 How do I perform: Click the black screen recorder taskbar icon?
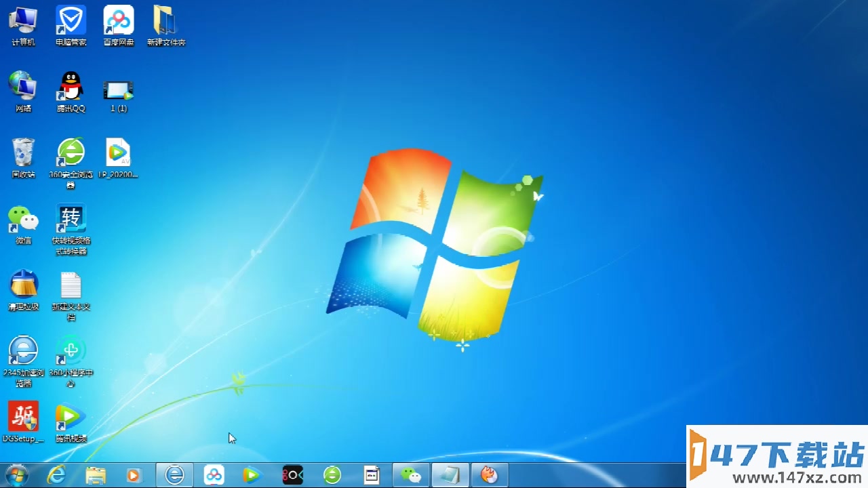(293, 475)
